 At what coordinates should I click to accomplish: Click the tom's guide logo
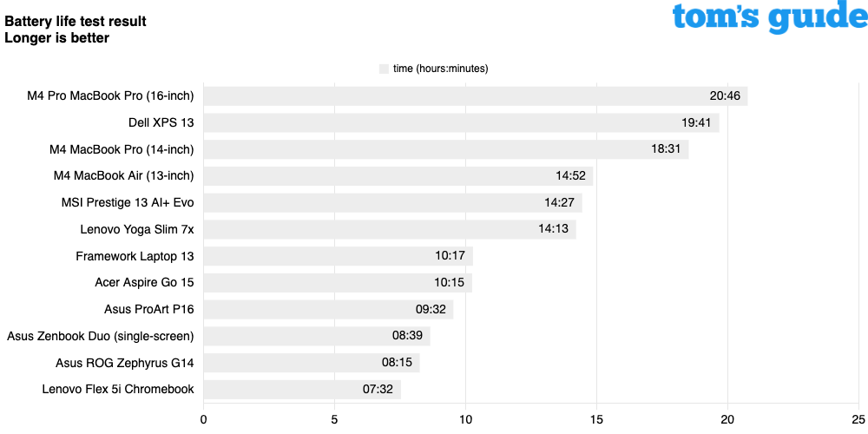[x=769, y=18]
